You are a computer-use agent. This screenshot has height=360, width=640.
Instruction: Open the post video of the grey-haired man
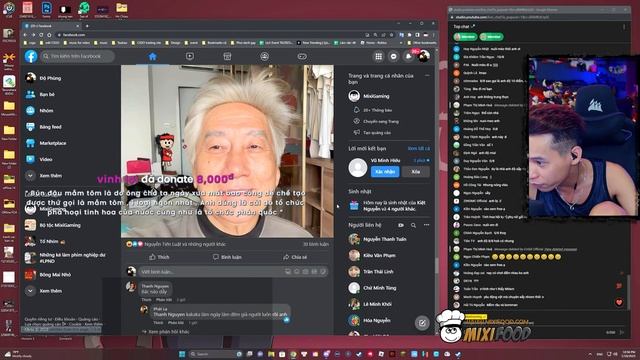click(x=227, y=151)
